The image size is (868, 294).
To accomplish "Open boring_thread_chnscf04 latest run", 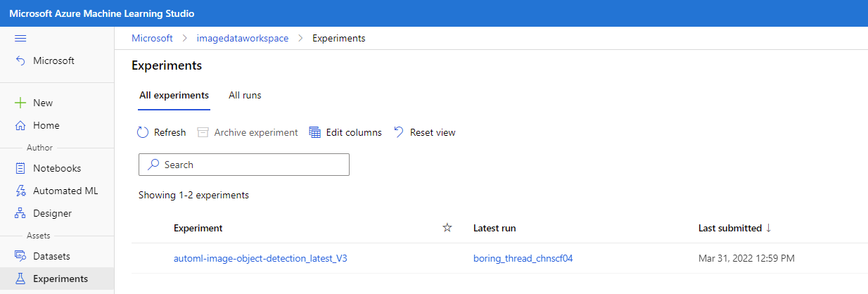I will [x=523, y=258].
